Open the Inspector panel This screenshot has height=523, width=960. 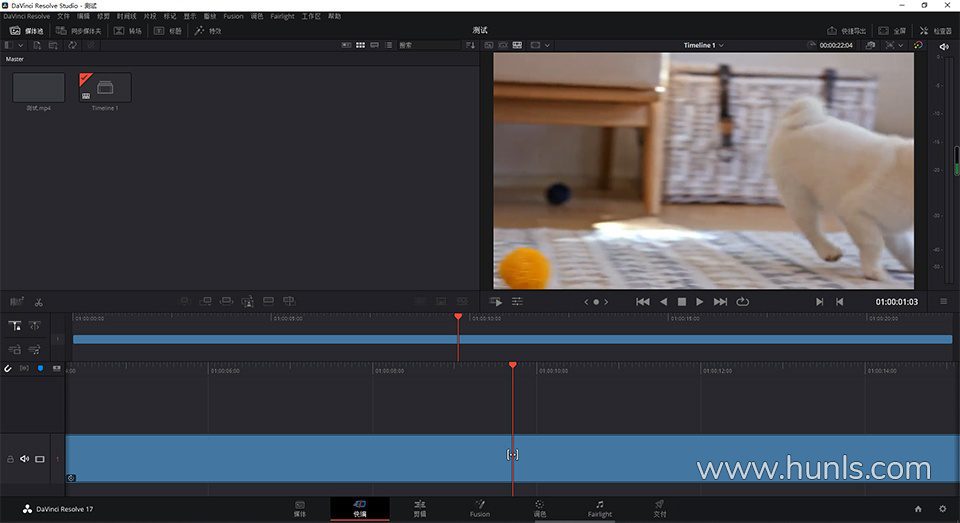click(x=936, y=31)
